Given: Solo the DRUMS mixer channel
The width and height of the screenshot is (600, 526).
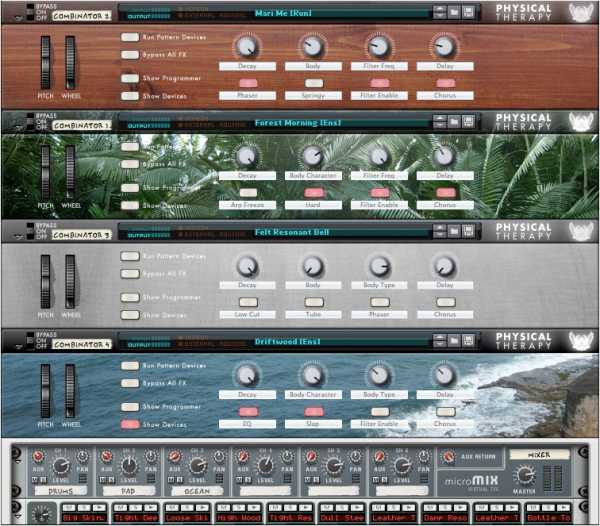Looking at the screenshot, I should click(x=43, y=480).
